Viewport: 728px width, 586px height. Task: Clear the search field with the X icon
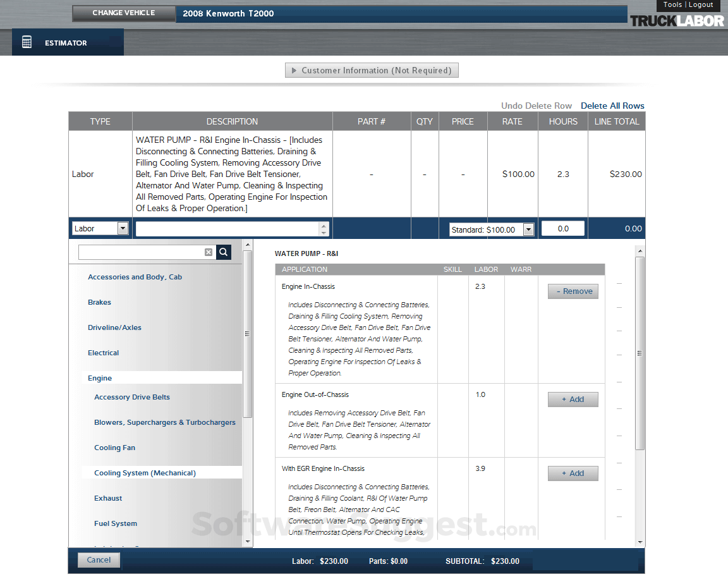tap(209, 252)
